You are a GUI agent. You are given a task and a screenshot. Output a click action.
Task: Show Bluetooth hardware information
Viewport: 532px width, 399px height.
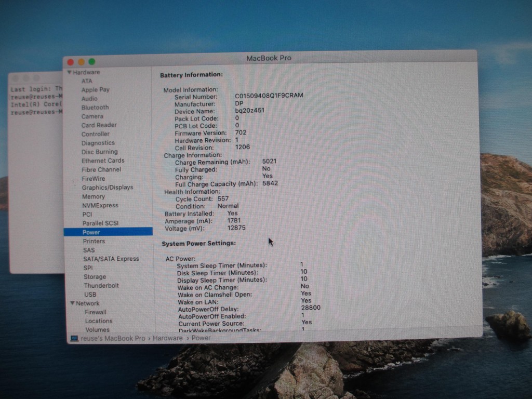(x=95, y=108)
